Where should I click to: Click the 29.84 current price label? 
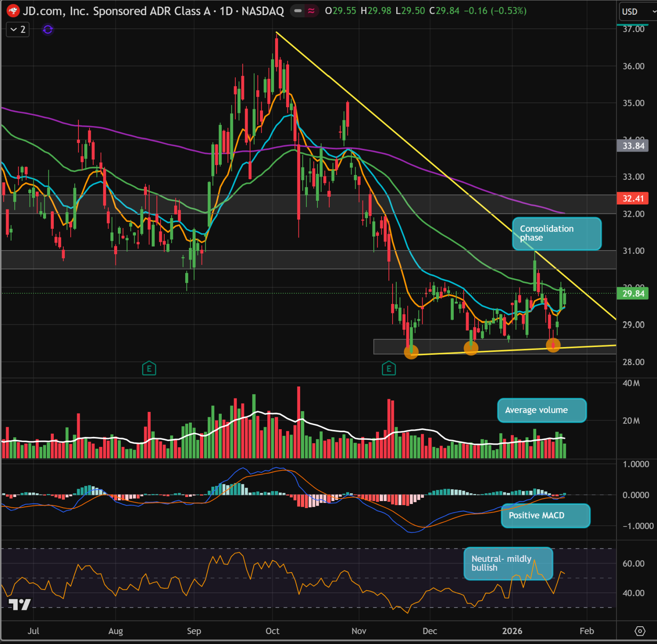(x=633, y=294)
